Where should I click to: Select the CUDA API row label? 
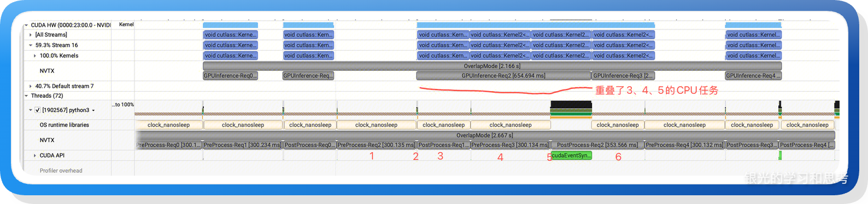pos(52,155)
